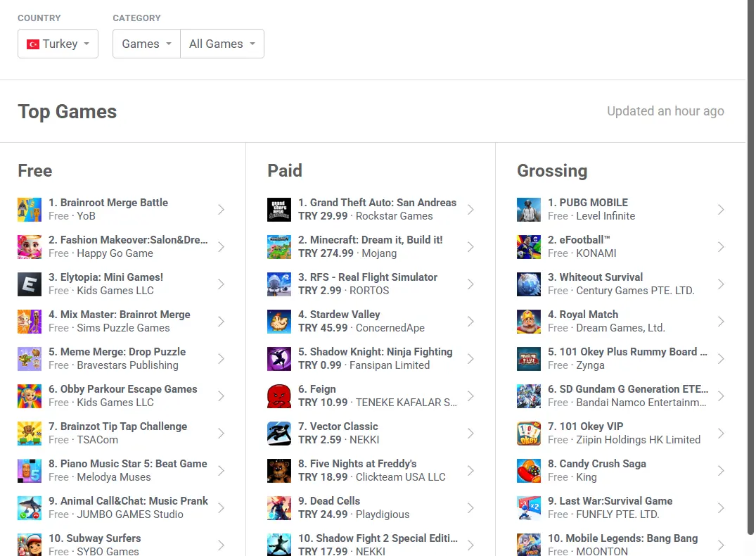Click 'TRY 18.99 · Clickteam USA LLC' text

point(372,477)
